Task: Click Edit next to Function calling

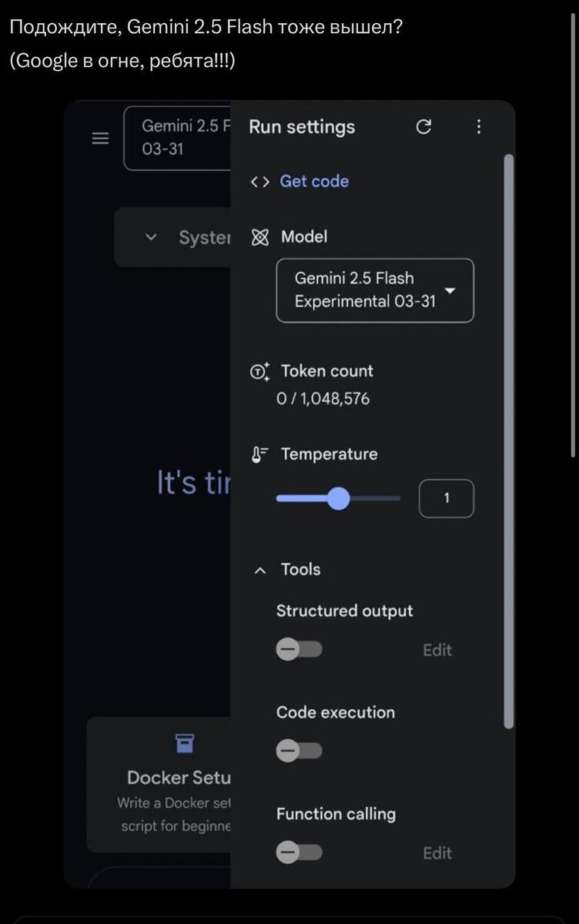Action: coord(437,853)
